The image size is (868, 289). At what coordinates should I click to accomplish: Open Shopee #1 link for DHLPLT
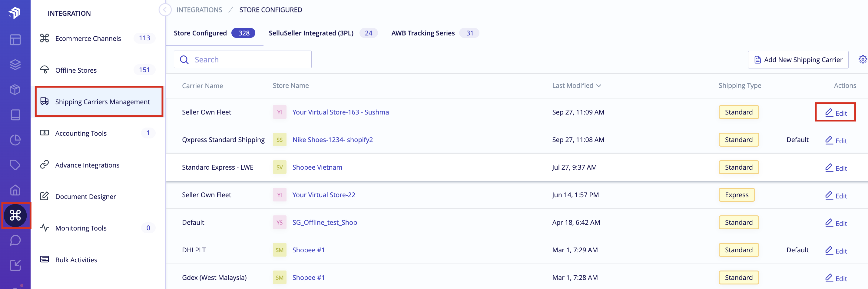[x=308, y=250]
